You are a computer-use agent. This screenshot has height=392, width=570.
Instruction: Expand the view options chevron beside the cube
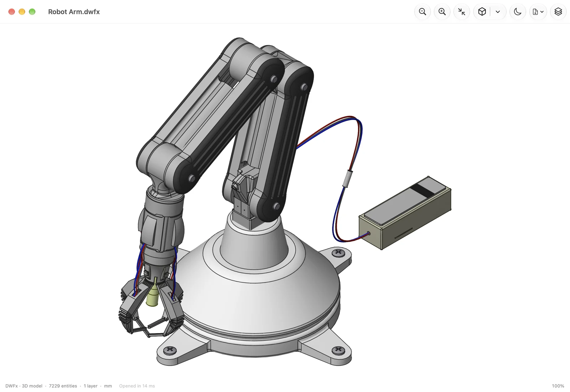coord(498,12)
